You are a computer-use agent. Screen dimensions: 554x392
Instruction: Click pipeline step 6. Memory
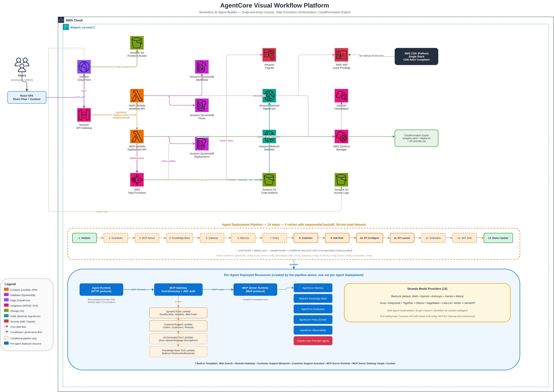coord(243,238)
